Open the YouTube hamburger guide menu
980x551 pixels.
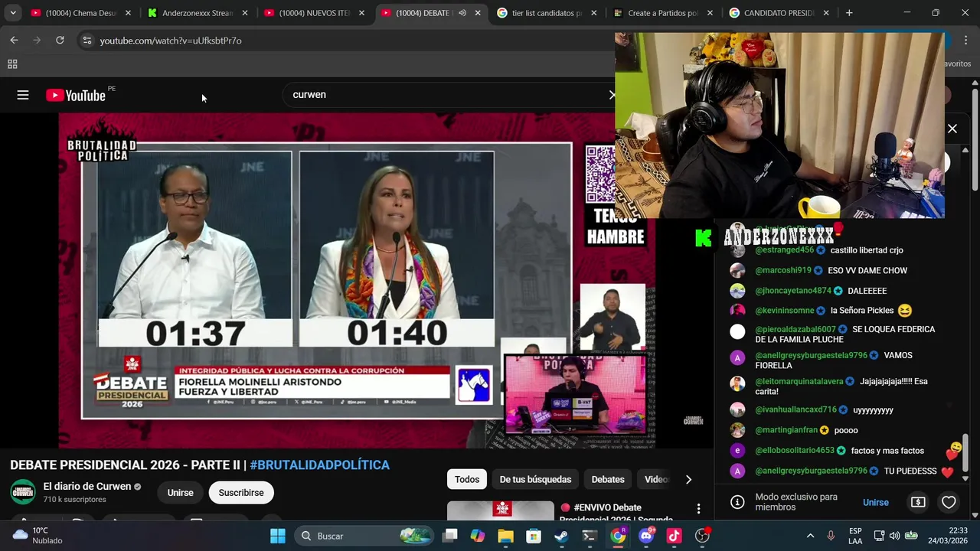coord(23,95)
